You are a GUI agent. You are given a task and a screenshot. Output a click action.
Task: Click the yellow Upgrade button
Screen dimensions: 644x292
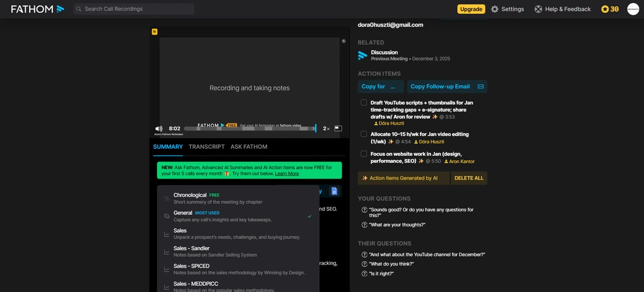[471, 9]
